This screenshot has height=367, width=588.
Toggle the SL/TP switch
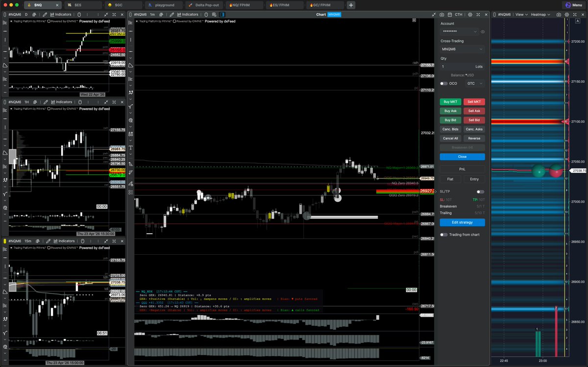(480, 192)
